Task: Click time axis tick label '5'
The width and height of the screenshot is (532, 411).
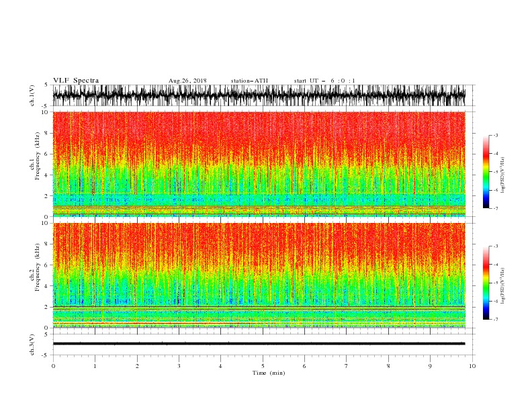Action: (263, 366)
